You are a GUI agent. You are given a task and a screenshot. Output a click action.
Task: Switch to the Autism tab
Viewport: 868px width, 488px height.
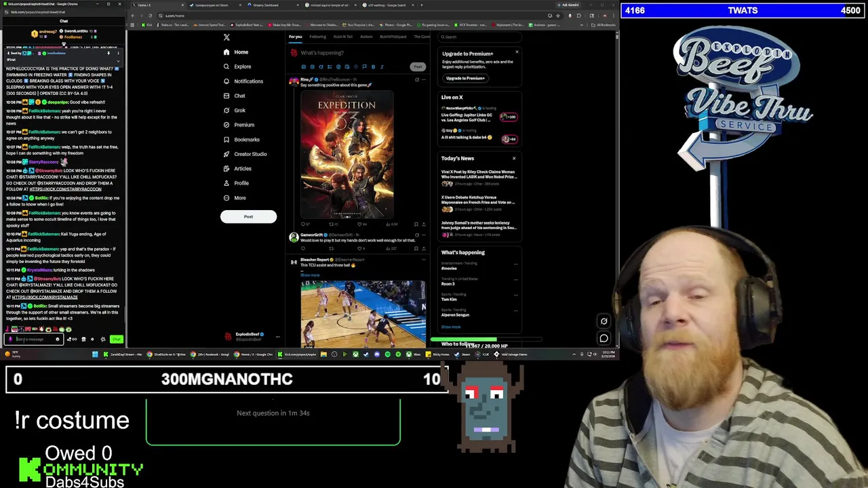click(366, 37)
